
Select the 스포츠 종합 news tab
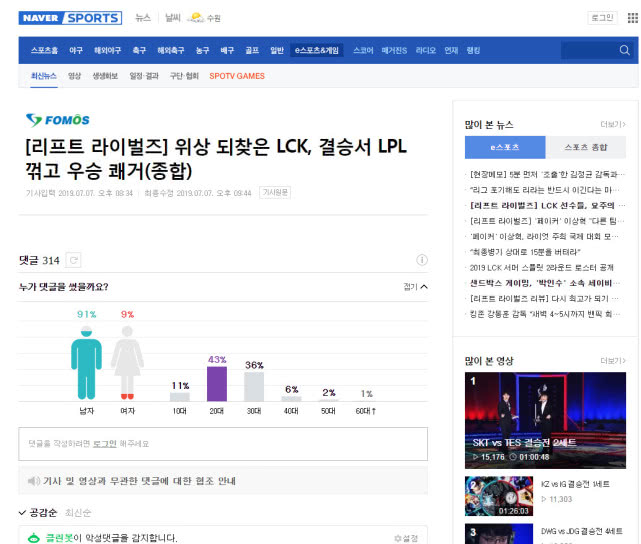tap(586, 147)
